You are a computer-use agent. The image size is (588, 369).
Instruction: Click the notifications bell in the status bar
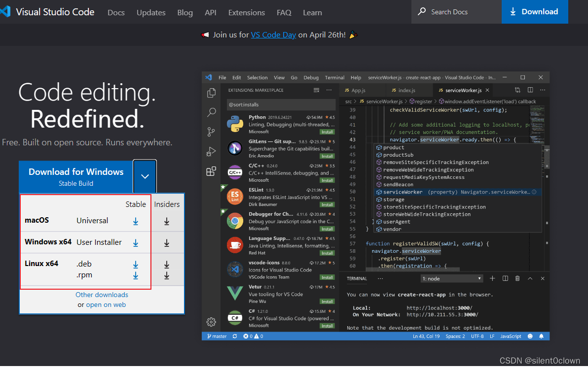click(x=541, y=336)
